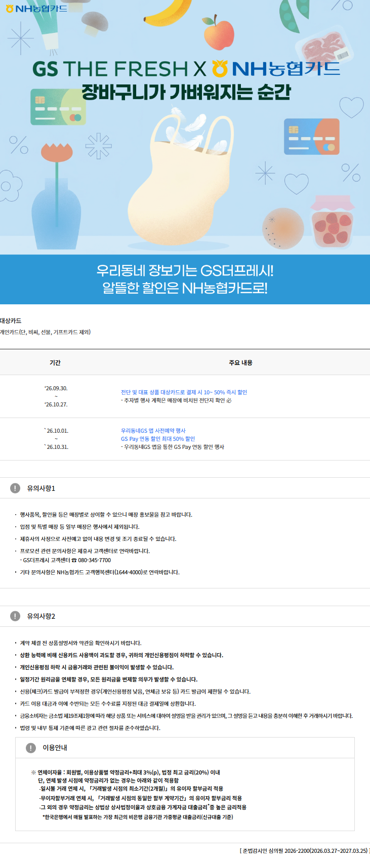Click the 개인카드 exclusion note text

(45, 332)
